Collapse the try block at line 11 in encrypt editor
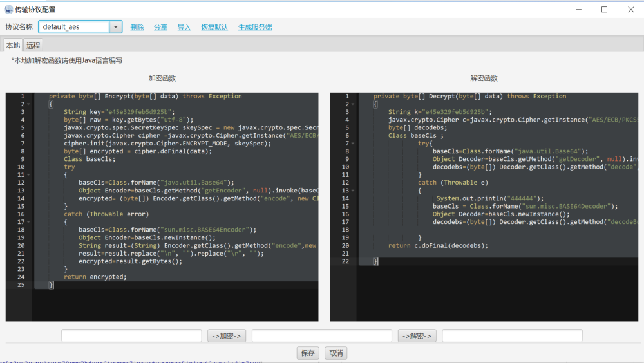Screen dimensions: 644x363 [x=28, y=175]
